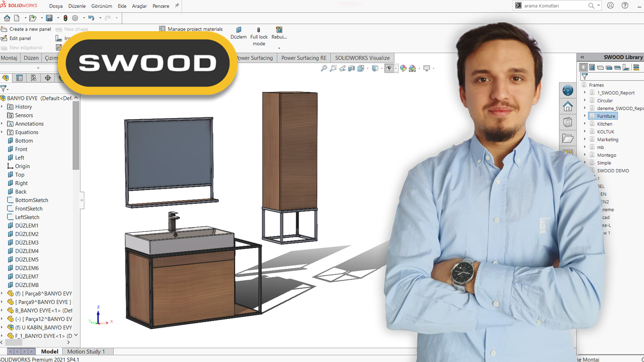644x362 pixels.
Task: Click the feature tree horizontal scrollbar thumb
Action: [14, 343]
